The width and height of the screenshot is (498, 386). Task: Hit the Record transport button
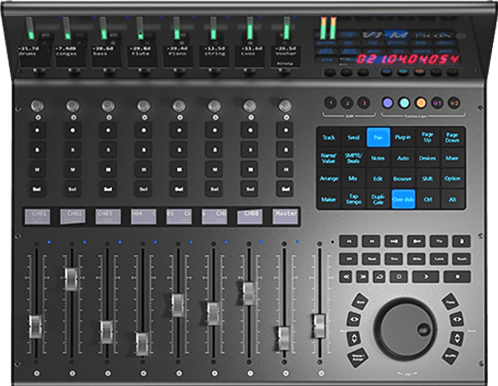[x=457, y=277]
